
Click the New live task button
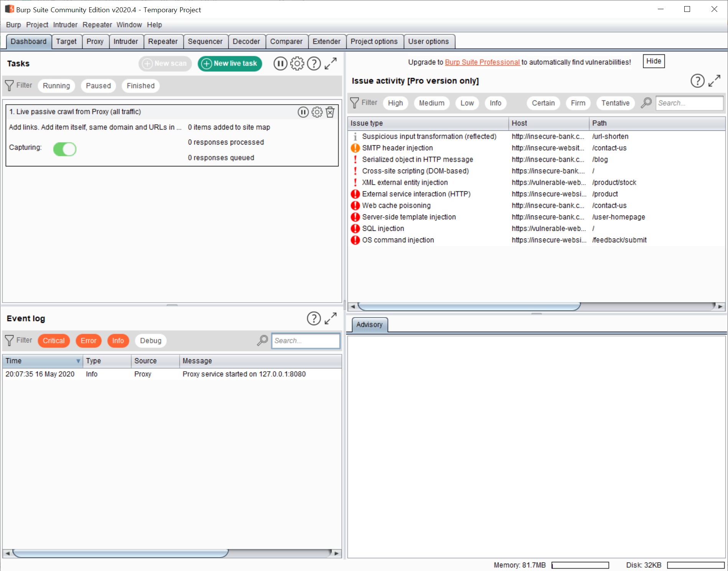(230, 64)
